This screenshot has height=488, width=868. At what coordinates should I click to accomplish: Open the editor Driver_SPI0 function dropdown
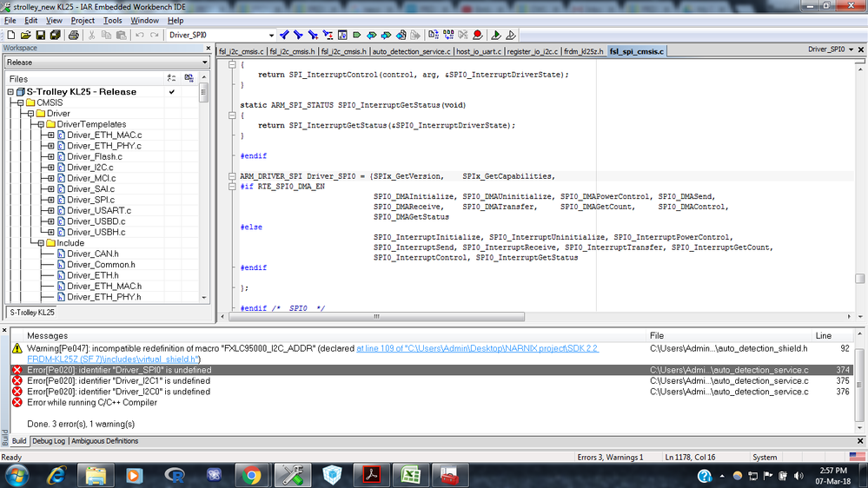851,49
